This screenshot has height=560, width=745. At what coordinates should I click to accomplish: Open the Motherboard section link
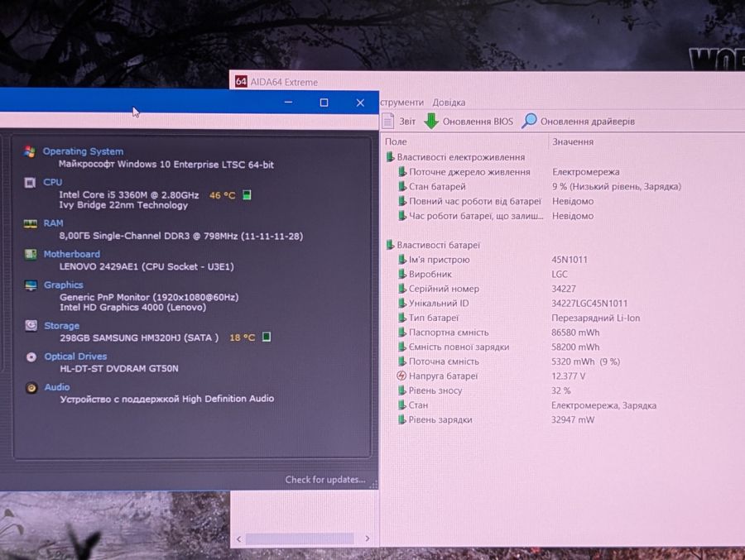coord(72,254)
